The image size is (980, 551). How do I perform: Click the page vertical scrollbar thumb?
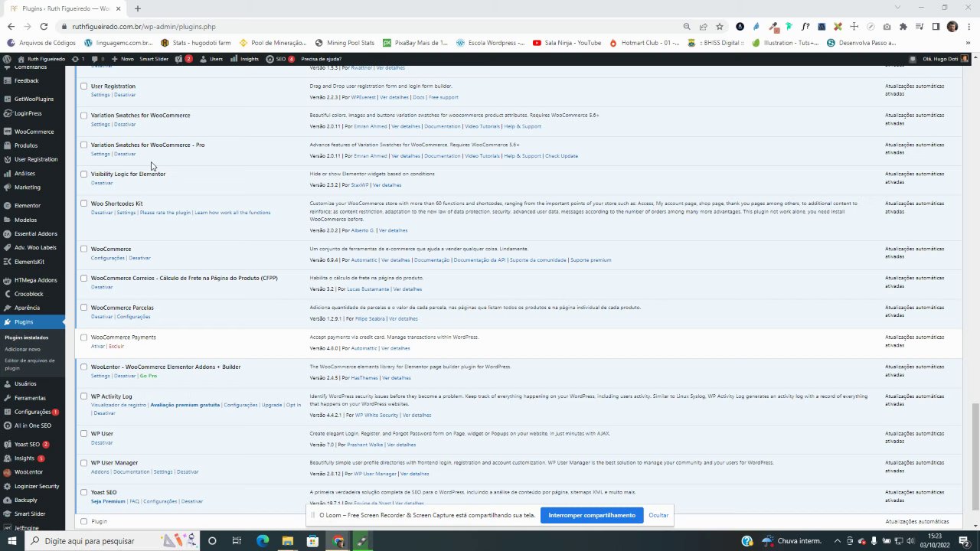point(975,455)
